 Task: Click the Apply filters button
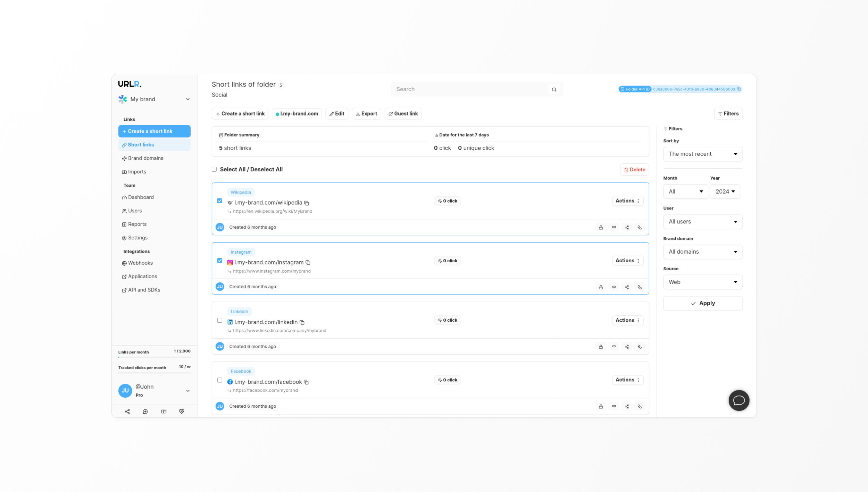pyautogui.click(x=703, y=303)
